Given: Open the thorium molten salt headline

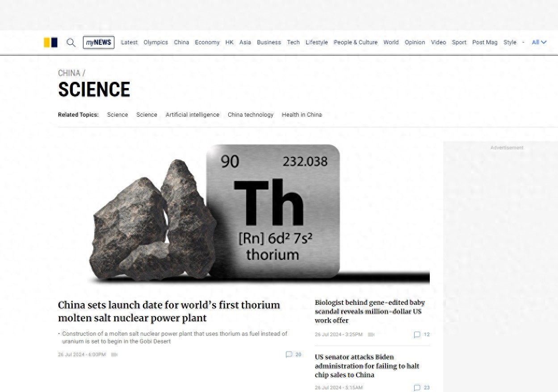Looking at the screenshot, I should pyautogui.click(x=169, y=311).
